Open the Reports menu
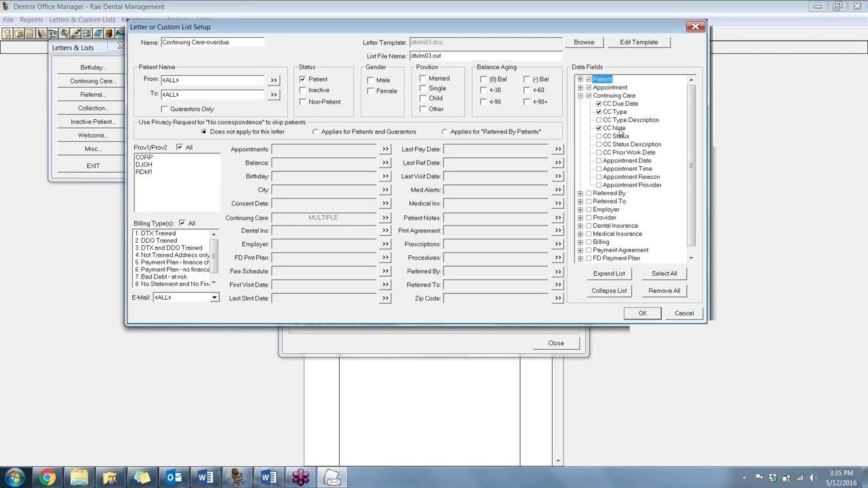This screenshot has width=868, height=488. coord(31,20)
